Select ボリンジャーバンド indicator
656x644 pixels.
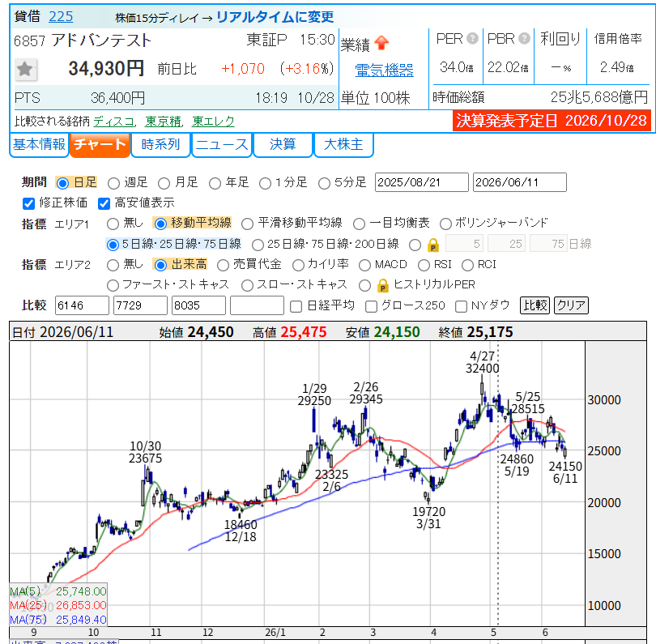point(445,224)
